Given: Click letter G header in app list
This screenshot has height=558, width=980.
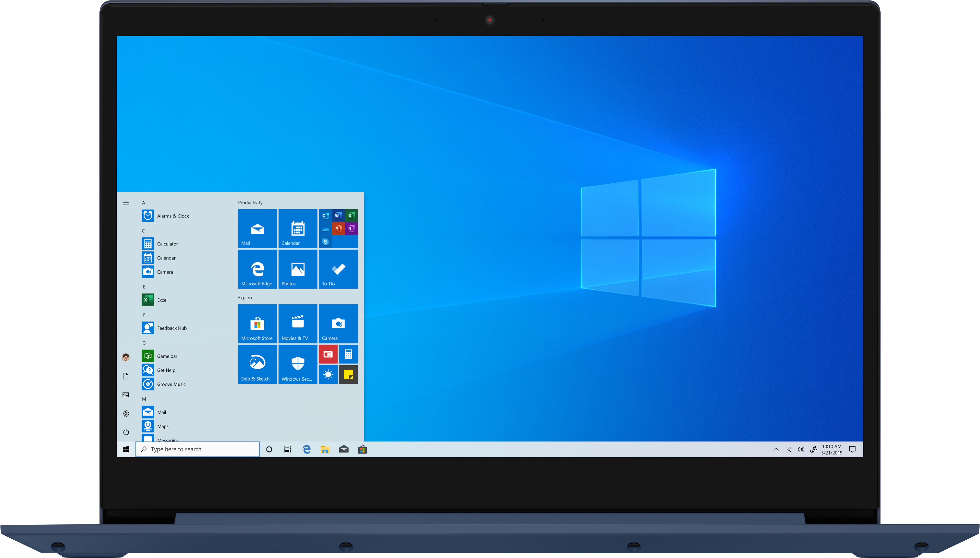Looking at the screenshot, I should (144, 342).
